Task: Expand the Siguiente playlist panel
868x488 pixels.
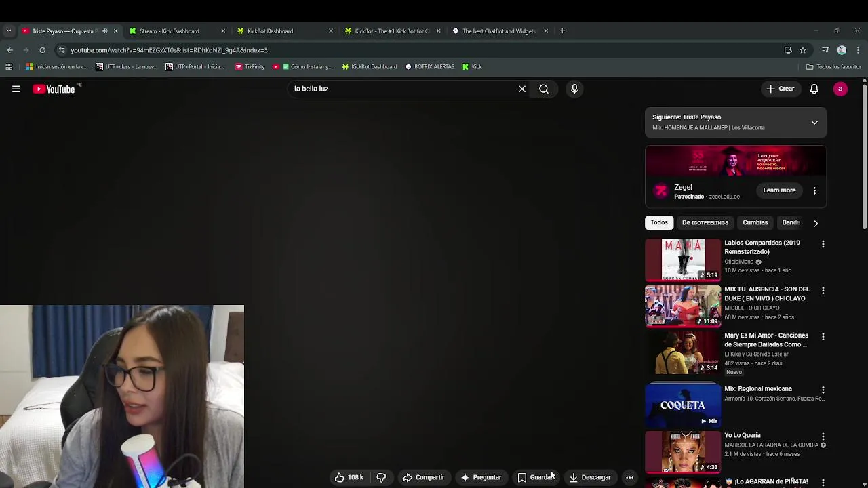Action: [x=814, y=123]
